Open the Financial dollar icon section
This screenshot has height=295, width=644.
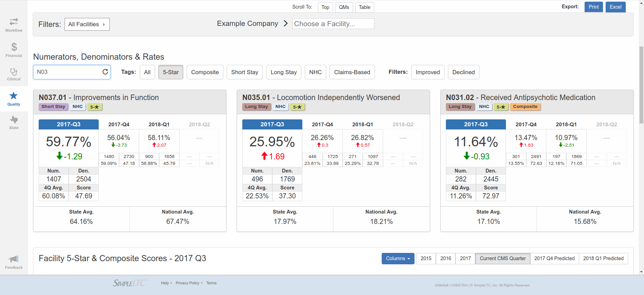pyautogui.click(x=14, y=50)
